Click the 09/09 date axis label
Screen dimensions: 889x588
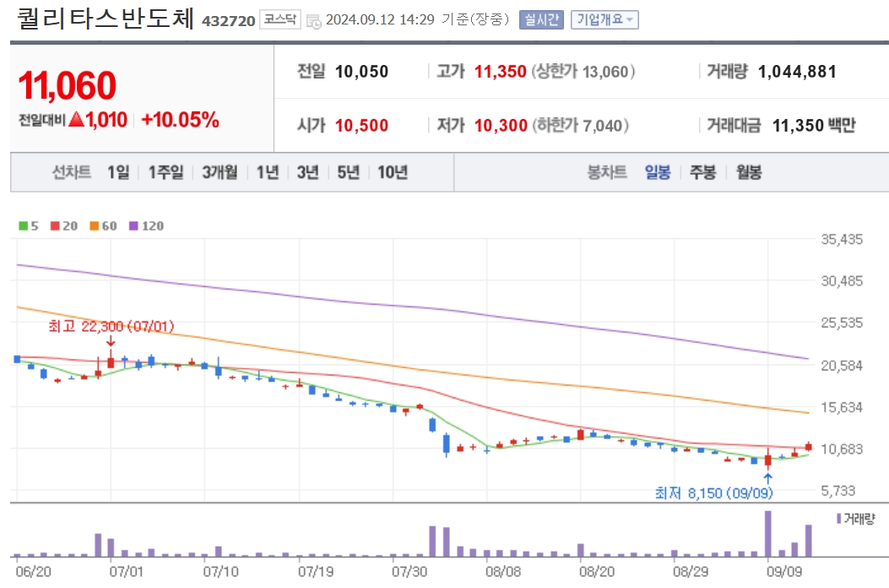pyautogui.click(x=784, y=572)
